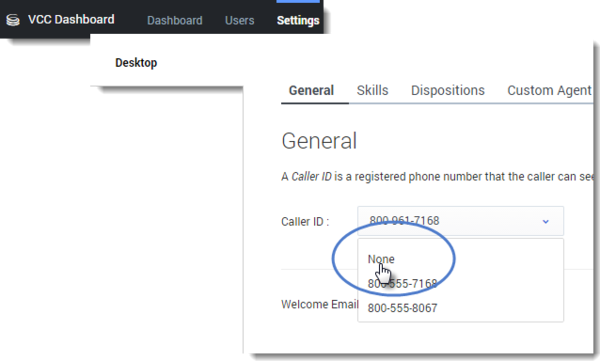Click the VCC Dashboard stacked-discs logo icon
This screenshot has height=361, width=600.
coord(13,20)
